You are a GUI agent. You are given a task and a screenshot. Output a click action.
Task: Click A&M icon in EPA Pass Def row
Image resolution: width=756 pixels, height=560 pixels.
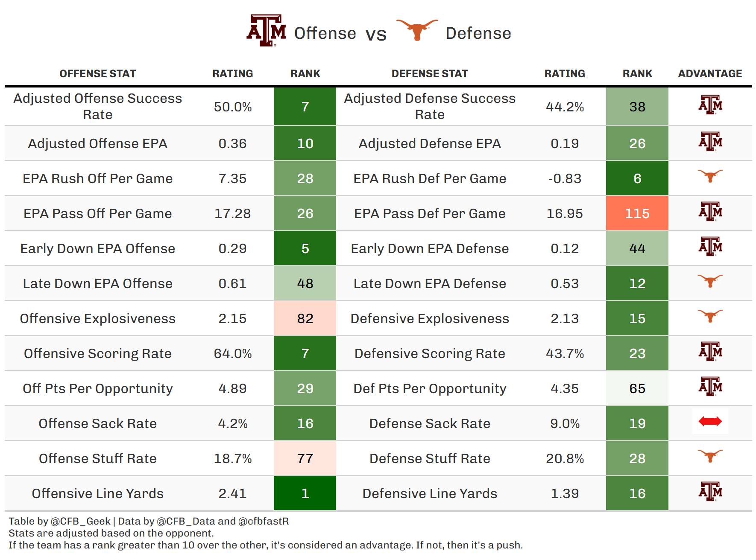710,212
